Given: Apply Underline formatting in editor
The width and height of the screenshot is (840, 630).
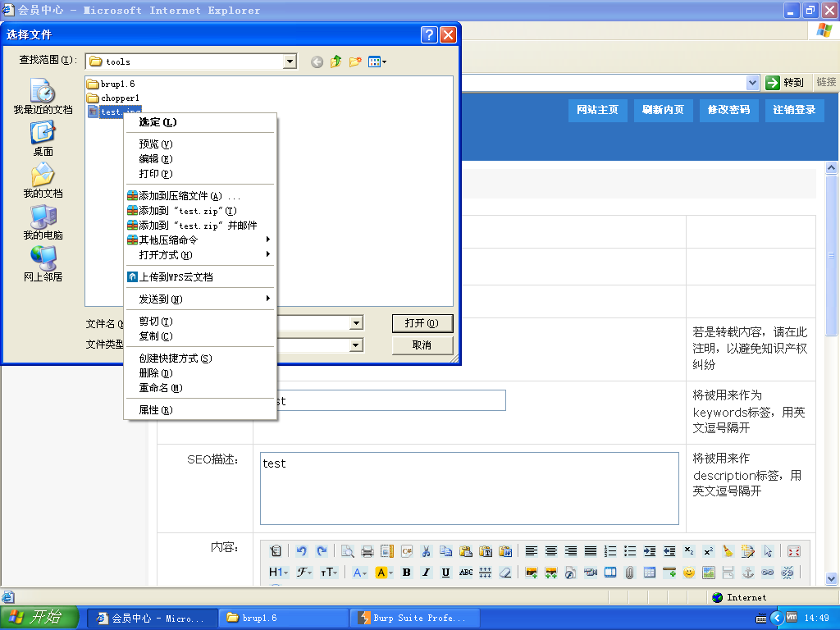Looking at the screenshot, I should click(x=445, y=572).
